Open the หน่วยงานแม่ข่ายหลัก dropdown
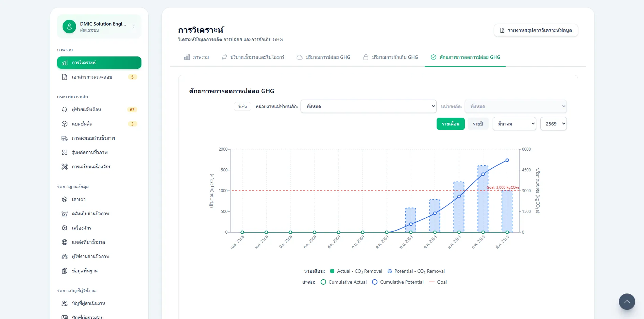This screenshot has height=319, width=644. [x=369, y=106]
